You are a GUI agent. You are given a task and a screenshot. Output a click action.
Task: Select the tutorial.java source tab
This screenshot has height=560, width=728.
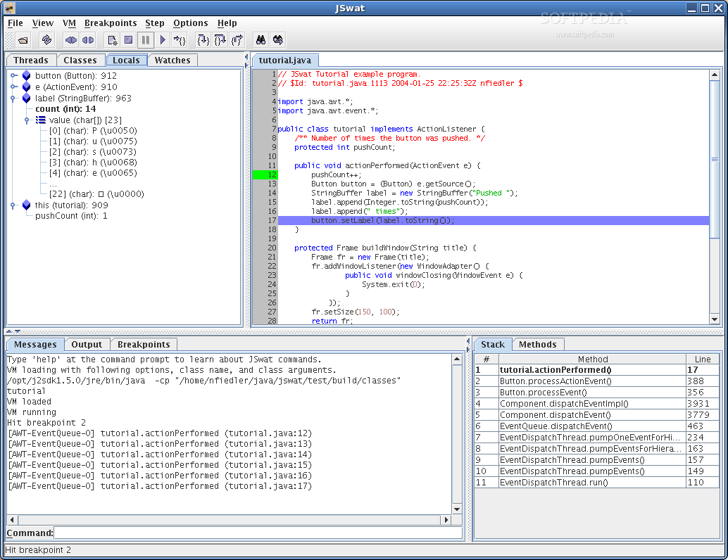[285, 61]
